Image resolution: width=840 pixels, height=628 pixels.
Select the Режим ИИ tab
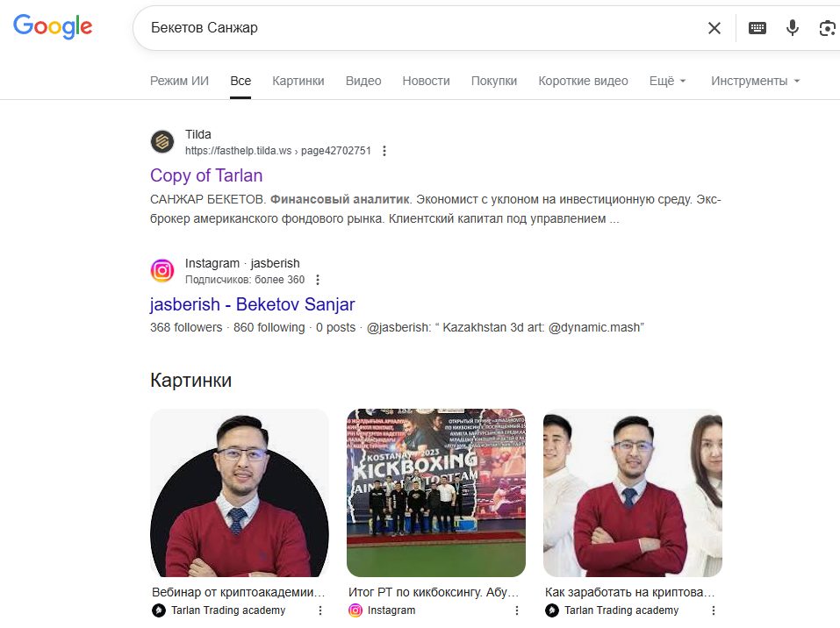(x=179, y=81)
